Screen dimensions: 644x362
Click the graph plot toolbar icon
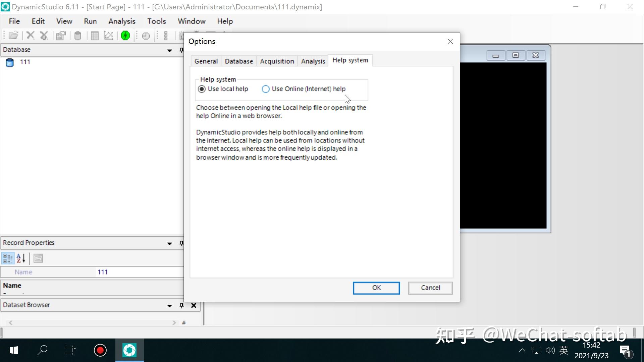tap(108, 36)
